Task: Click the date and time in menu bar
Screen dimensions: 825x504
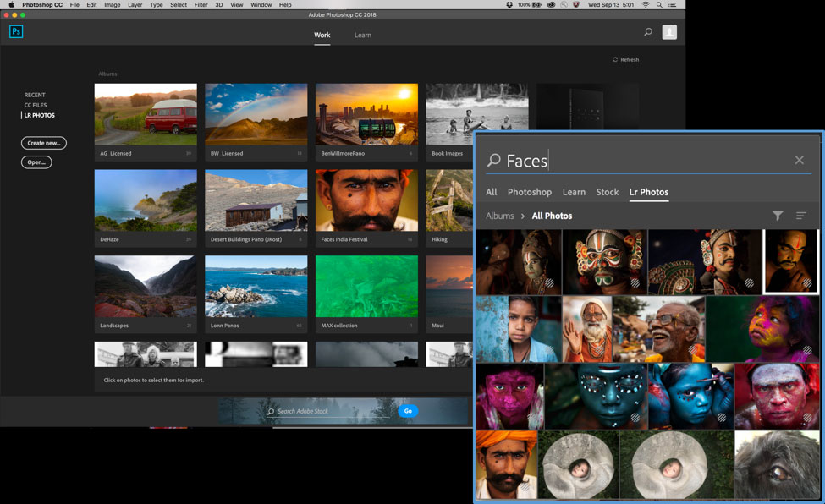Action: 611,5
